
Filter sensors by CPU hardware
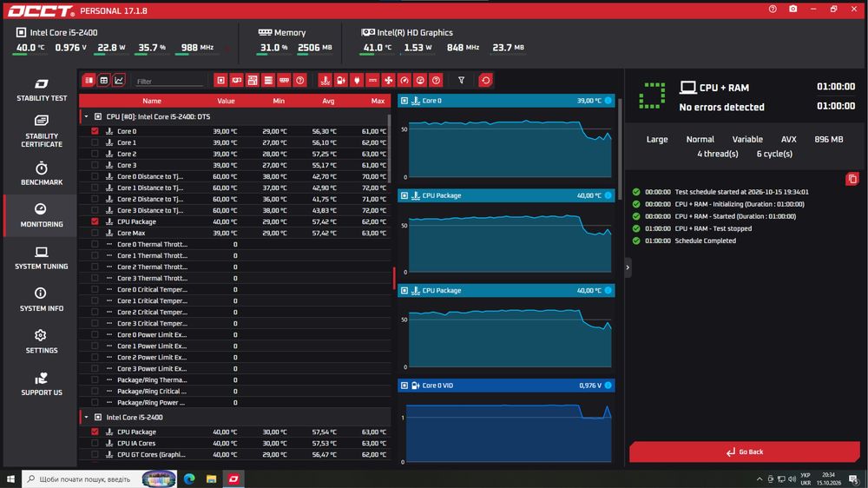(x=220, y=80)
